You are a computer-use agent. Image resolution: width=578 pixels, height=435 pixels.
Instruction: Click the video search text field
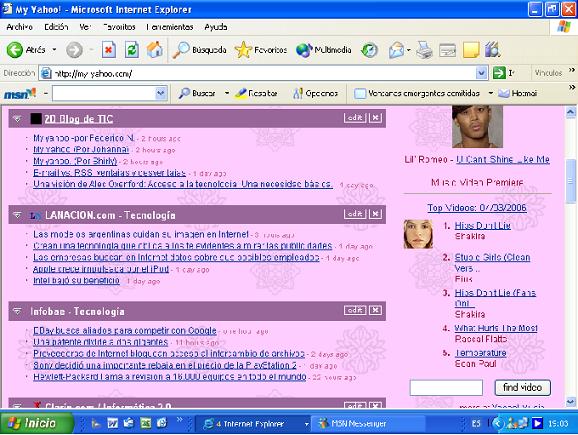click(x=446, y=388)
